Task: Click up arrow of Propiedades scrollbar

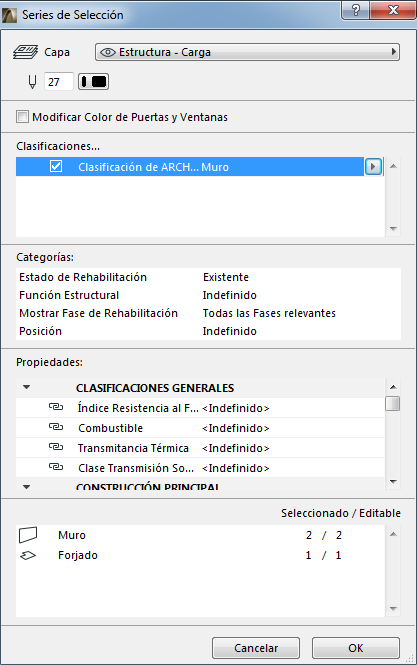Action: [x=393, y=387]
